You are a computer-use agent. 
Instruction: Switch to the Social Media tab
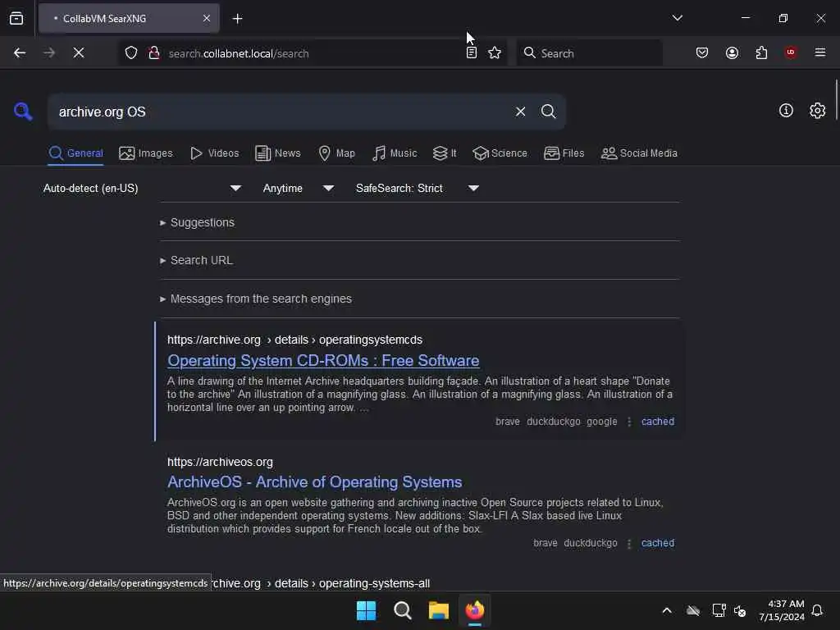639,153
